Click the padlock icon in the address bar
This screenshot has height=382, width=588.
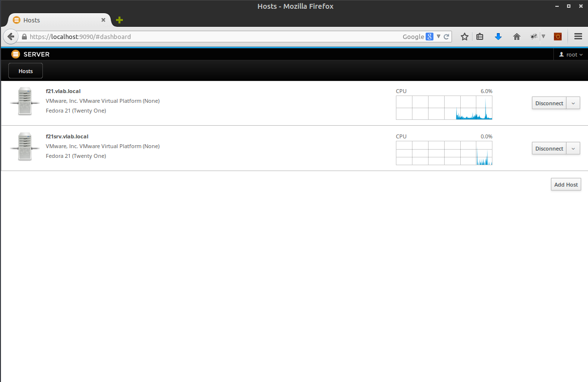[24, 37]
